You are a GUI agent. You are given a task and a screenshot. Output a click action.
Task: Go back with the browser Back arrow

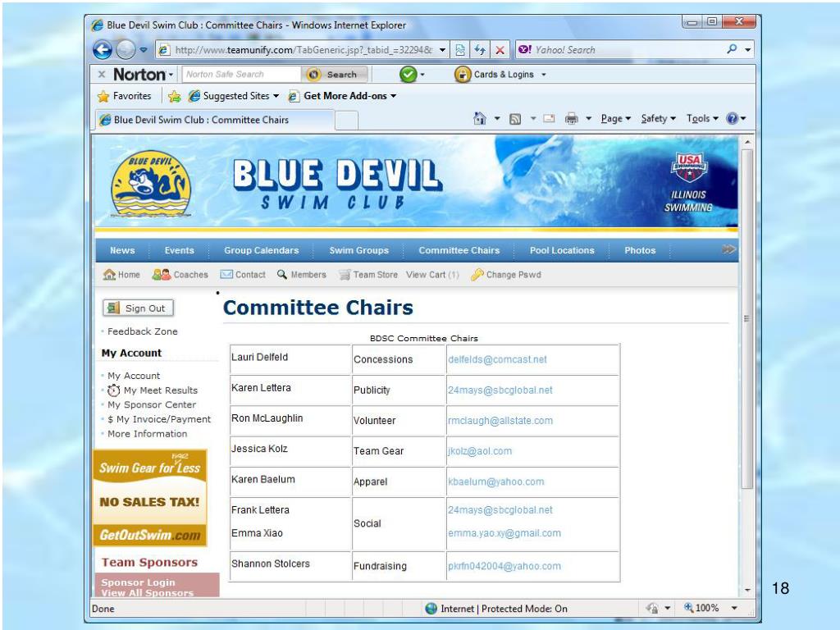coord(103,50)
